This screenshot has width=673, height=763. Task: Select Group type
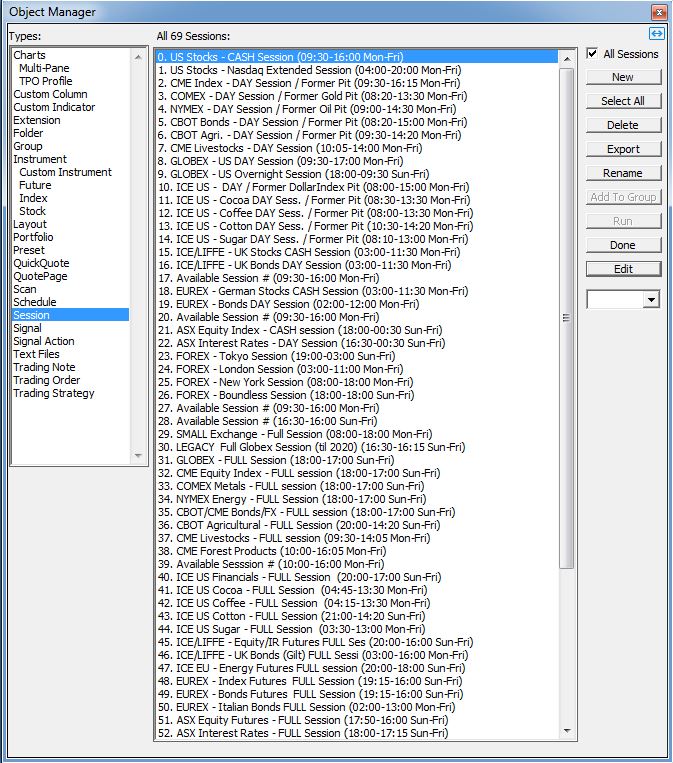[x=27, y=146]
